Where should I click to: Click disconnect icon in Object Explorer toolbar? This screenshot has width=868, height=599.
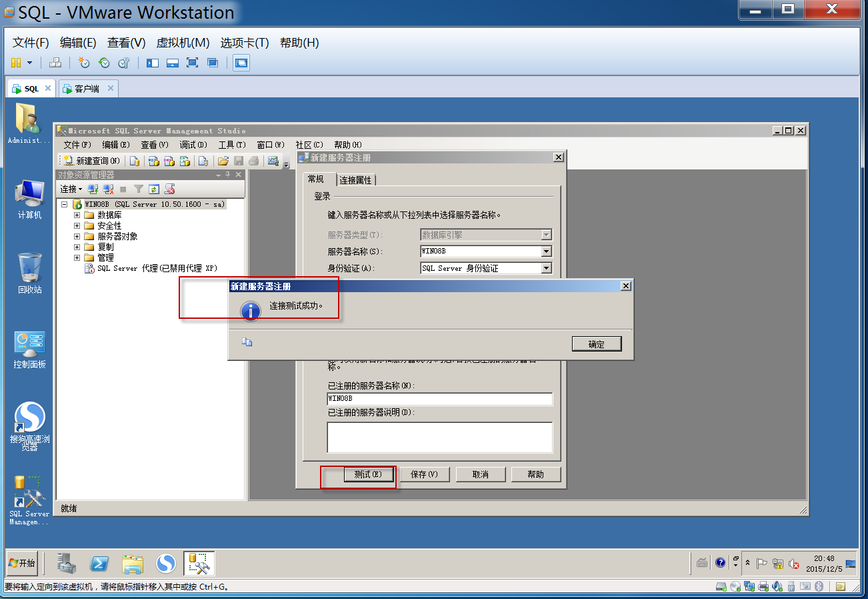tap(108, 189)
